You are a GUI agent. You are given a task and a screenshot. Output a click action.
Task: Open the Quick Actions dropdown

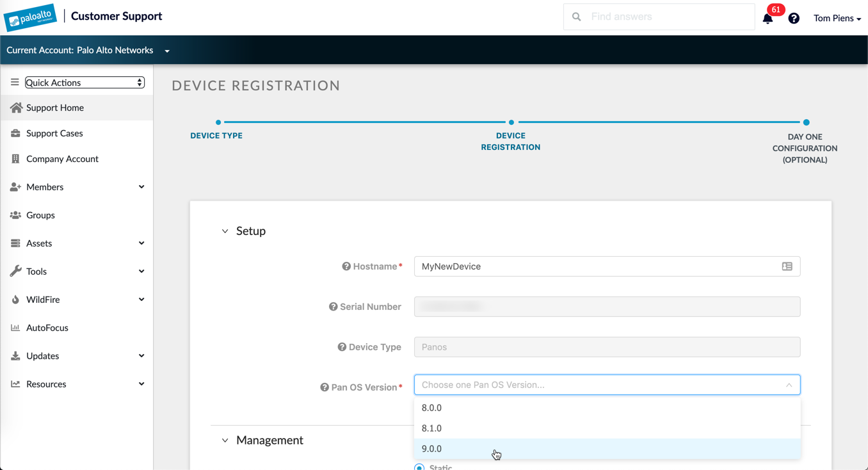point(84,82)
